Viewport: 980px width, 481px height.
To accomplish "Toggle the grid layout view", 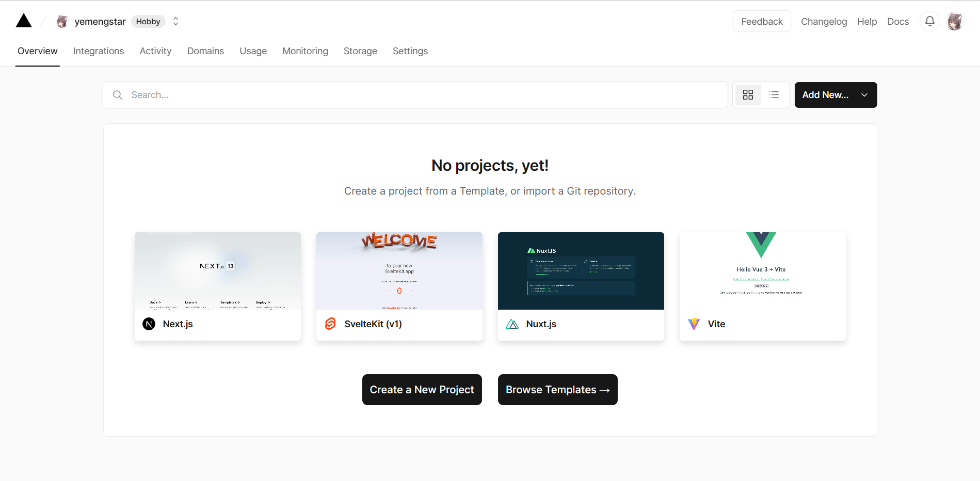I will click(748, 94).
